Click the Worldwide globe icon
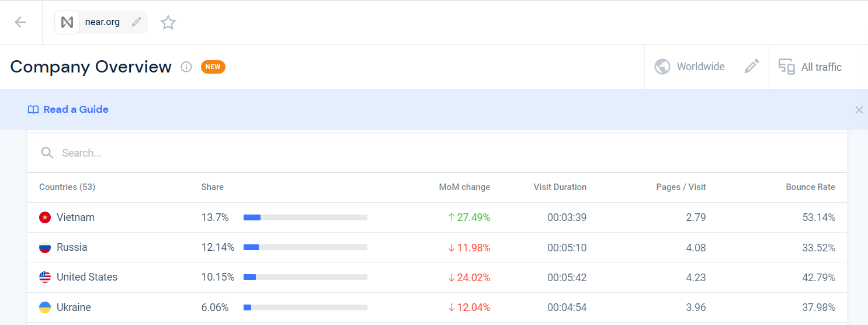The image size is (868, 325). click(x=662, y=67)
